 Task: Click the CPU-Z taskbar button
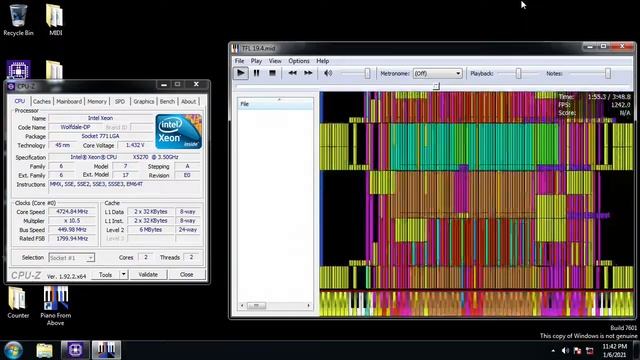click(x=75, y=350)
